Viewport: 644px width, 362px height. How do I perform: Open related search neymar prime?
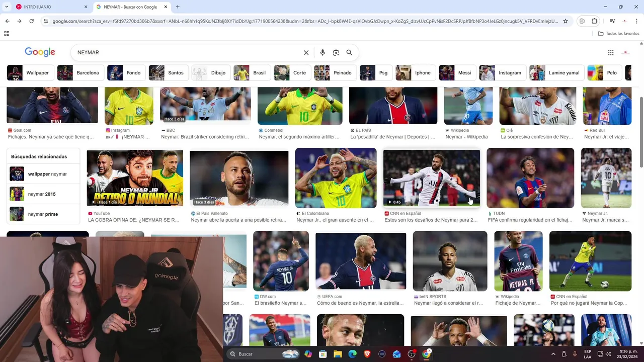(43, 214)
